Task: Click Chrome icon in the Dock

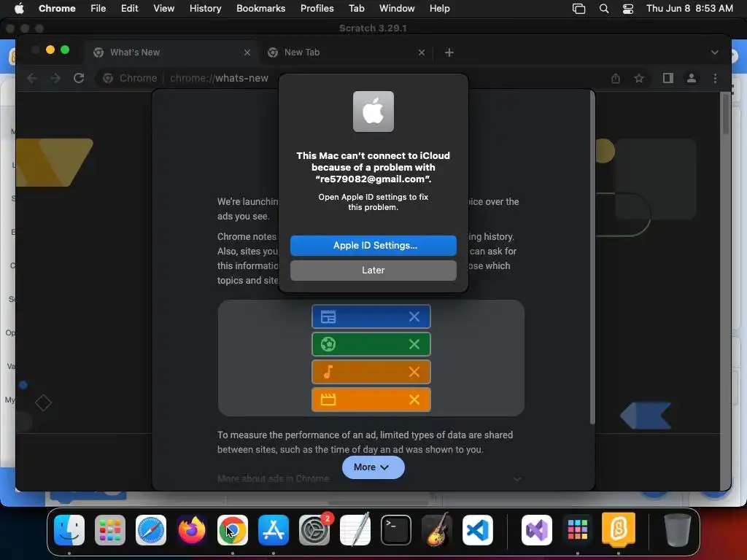Action: tap(233, 530)
